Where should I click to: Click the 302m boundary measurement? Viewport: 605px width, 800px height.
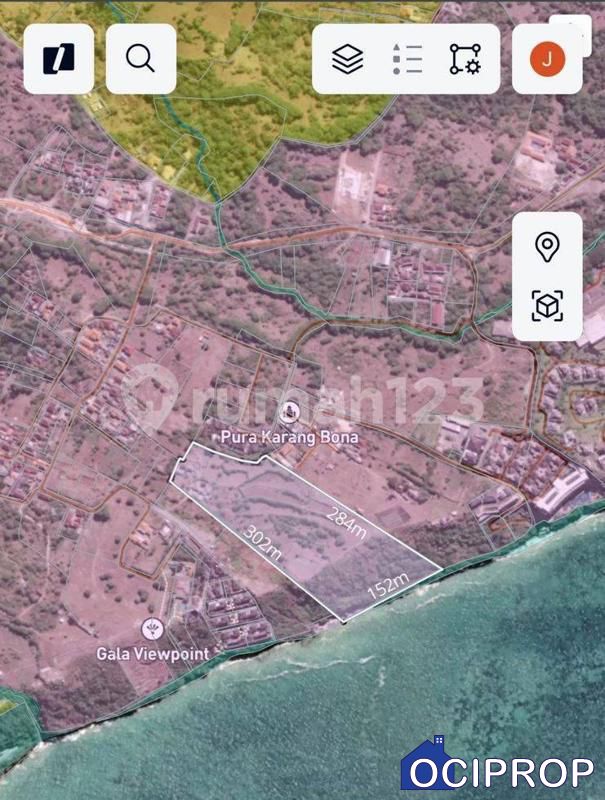click(x=263, y=543)
